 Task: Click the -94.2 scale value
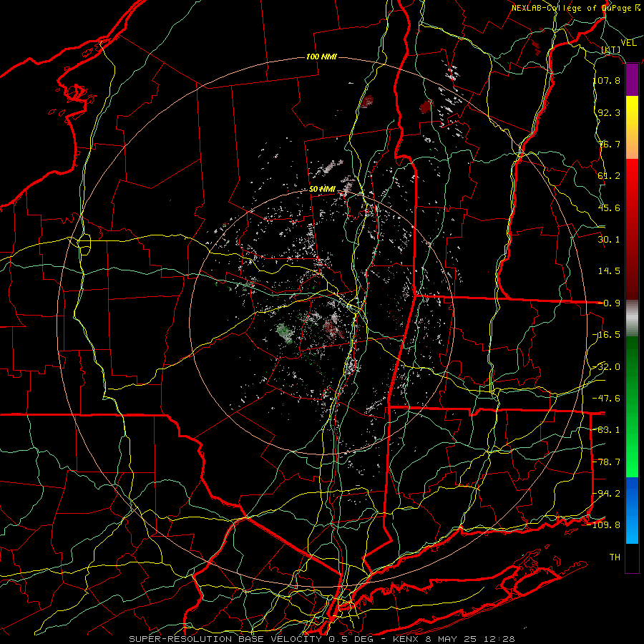[607, 494]
